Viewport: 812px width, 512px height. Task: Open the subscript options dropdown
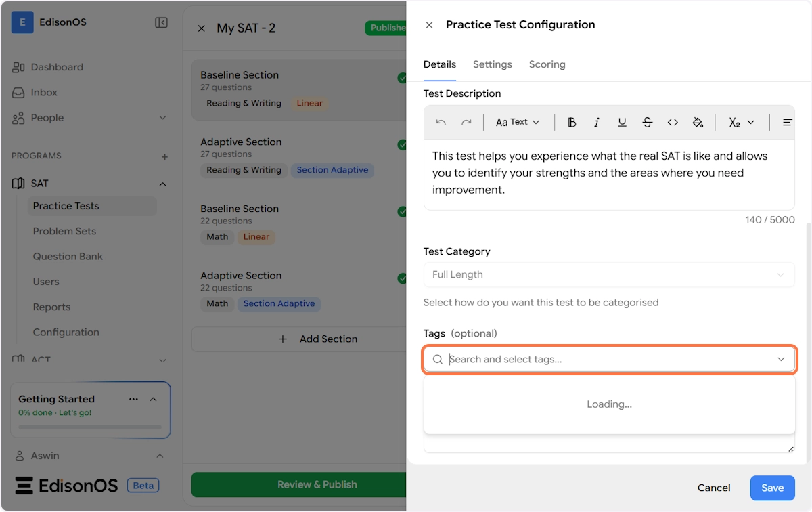click(742, 123)
